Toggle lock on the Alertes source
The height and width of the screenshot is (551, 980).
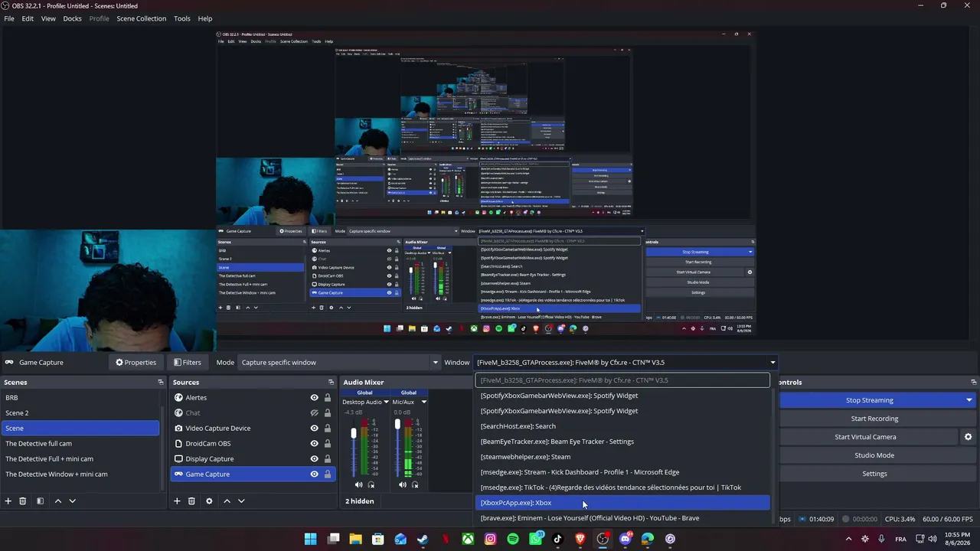[x=328, y=398]
